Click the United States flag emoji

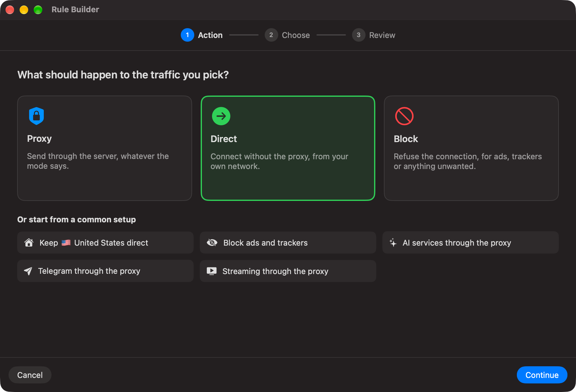point(66,243)
